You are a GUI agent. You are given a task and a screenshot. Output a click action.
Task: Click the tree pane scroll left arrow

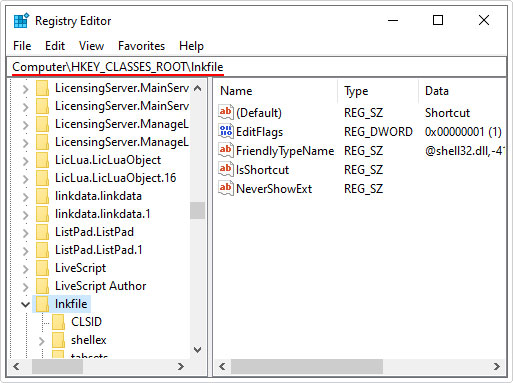tap(16, 367)
